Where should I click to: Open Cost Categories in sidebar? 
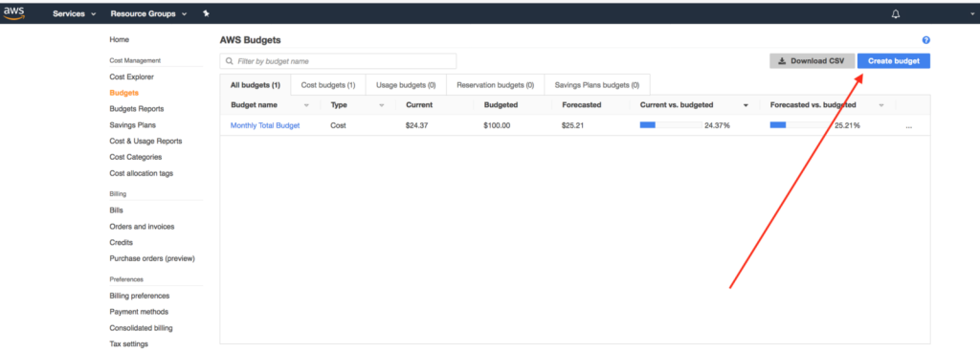pos(136,157)
